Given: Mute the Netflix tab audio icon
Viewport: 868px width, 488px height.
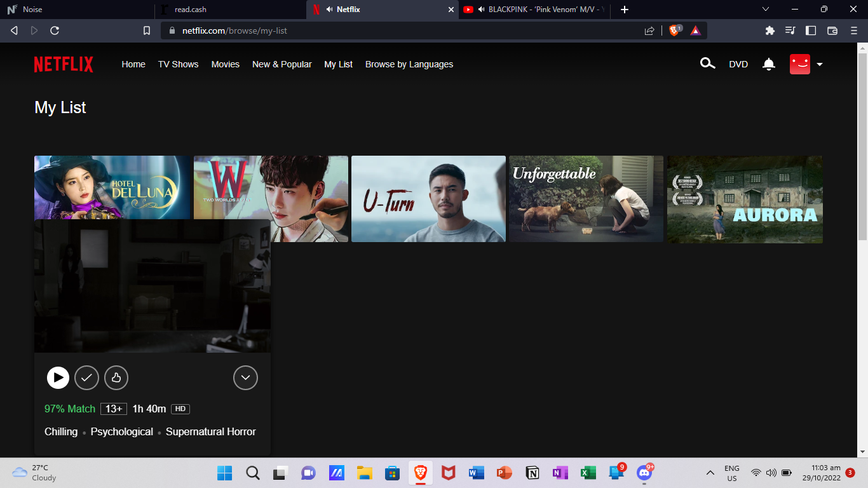Looking at the screenshot, I should [x=330, y=10].
